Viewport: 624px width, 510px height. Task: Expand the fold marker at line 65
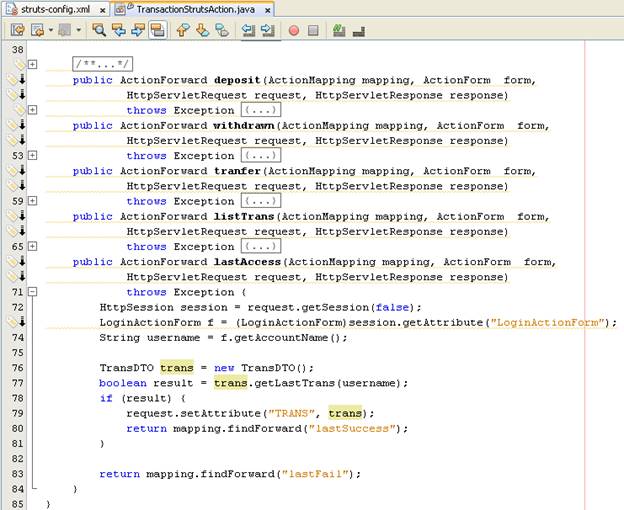33,246
